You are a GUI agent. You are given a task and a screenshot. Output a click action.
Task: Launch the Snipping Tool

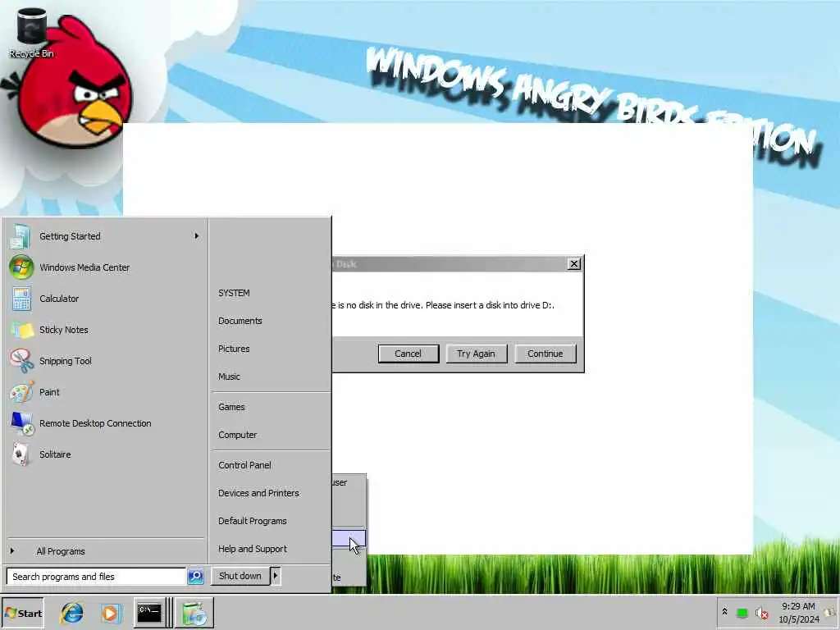(104, 361)
